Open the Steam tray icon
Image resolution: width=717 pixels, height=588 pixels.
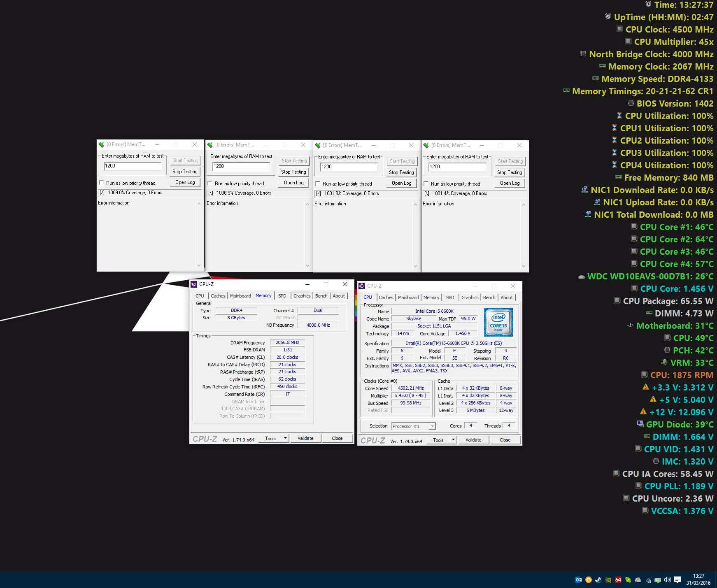click(x=598, y=580)
